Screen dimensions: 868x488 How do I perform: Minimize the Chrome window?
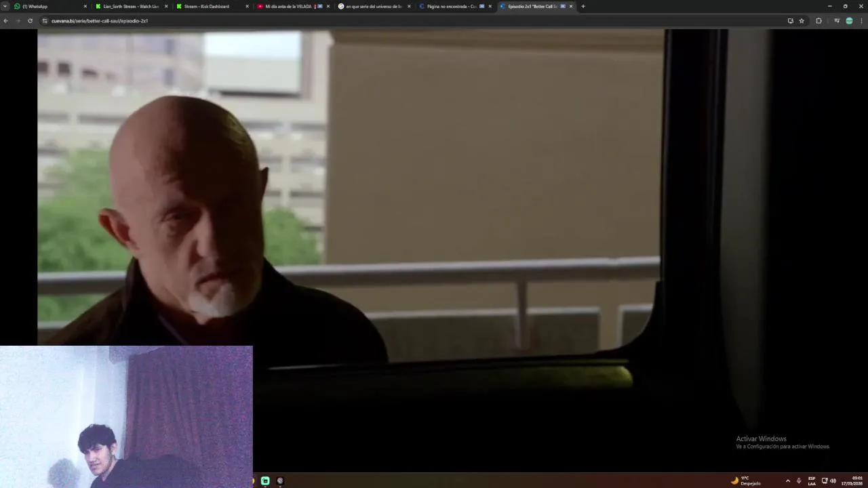pyautogui.click(x=829, y=6)
